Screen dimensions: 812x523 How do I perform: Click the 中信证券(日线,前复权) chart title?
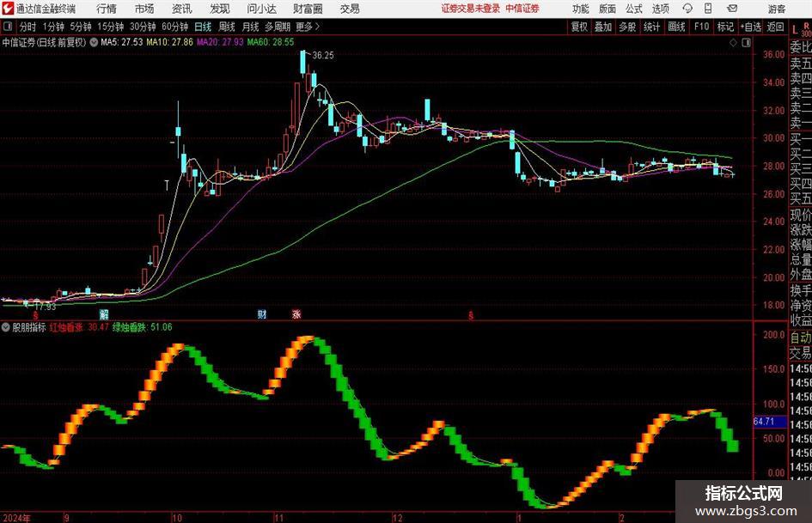click(44, 42)
